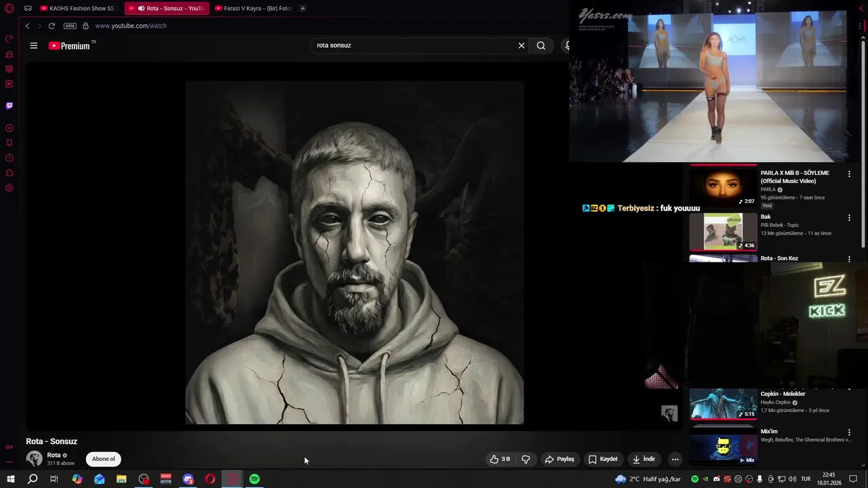
Task: Open more actions ellipsis under video
Action: tap(675, 459)
